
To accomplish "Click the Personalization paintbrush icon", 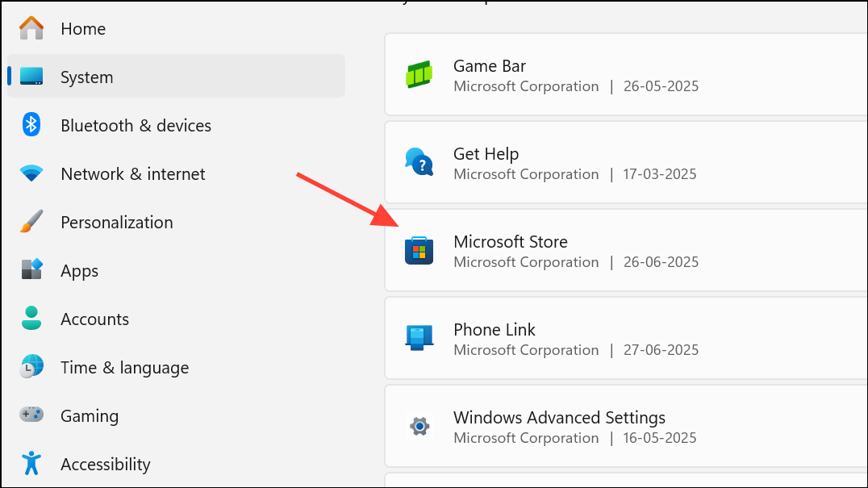I will [x=31, y=221].
